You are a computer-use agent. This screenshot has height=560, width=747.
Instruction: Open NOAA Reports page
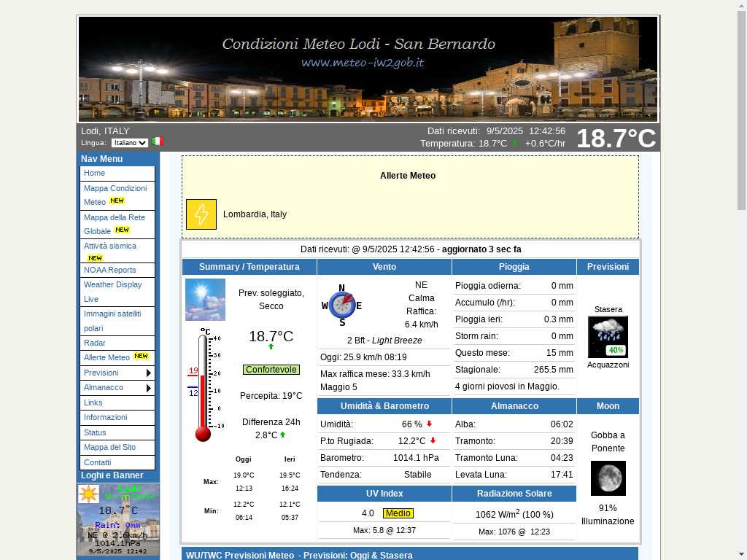point(117,270)
